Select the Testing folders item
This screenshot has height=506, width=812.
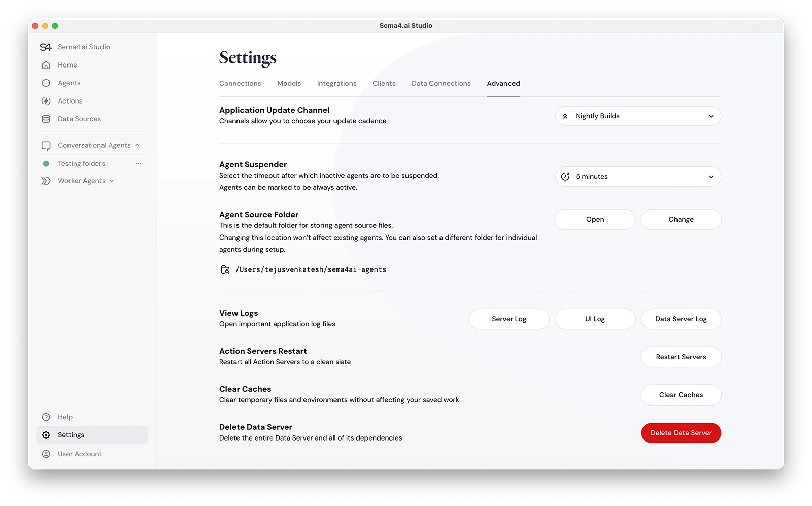(81, 163)
